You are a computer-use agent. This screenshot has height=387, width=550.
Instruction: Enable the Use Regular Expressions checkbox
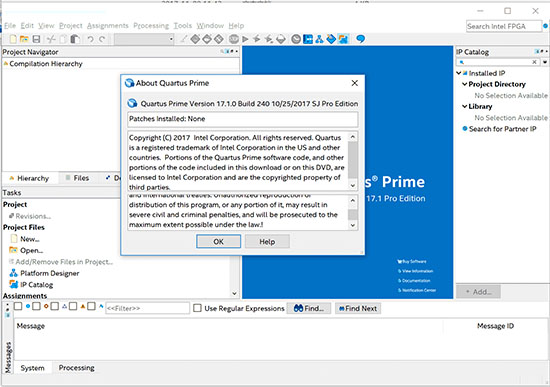(x=197, y=308)
